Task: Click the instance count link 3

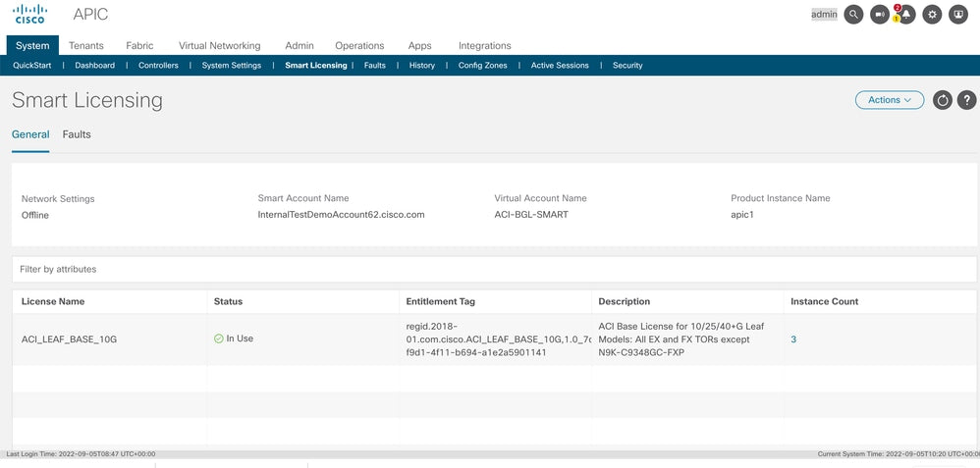Action: point(793,338)
